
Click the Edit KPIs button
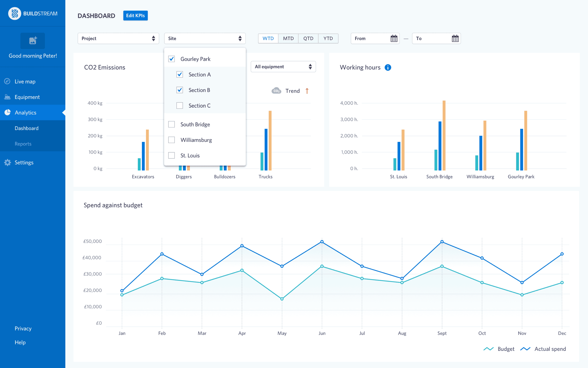pos(134,15)
